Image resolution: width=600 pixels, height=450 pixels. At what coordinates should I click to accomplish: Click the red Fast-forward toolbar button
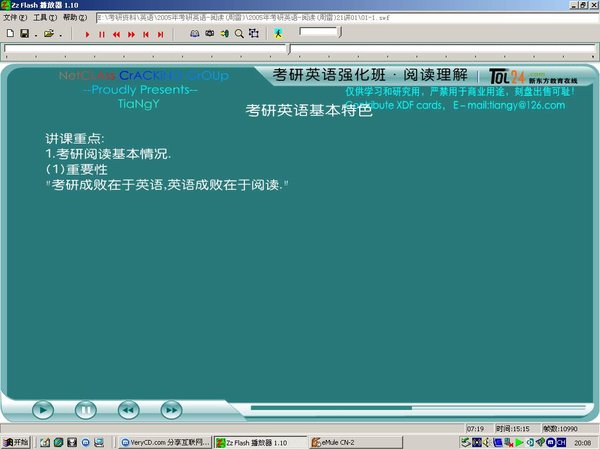pos(131,34)
